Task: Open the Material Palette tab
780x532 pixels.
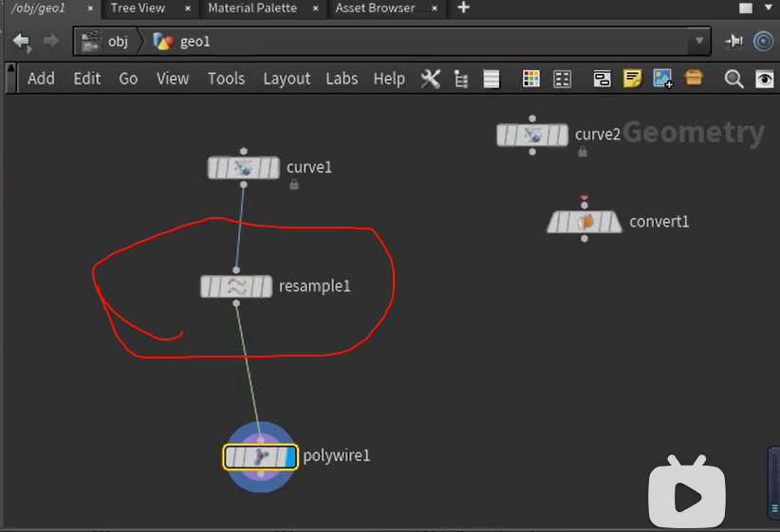Action: (252, 8)
